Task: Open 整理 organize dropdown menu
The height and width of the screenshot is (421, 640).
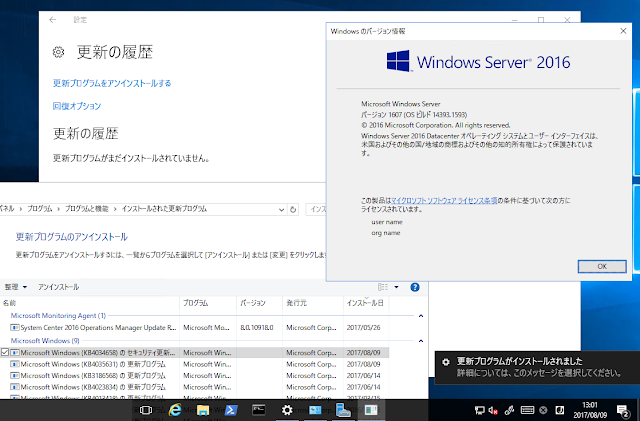Action: point(16,287)
